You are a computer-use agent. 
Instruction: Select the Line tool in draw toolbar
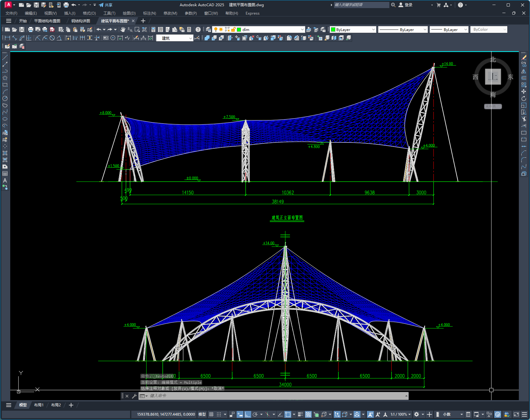click(5, 57)
